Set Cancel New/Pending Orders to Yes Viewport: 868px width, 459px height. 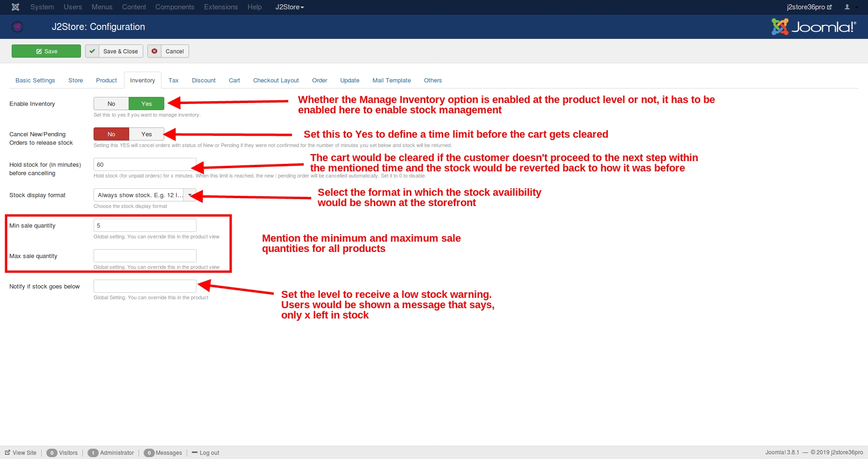146,134
